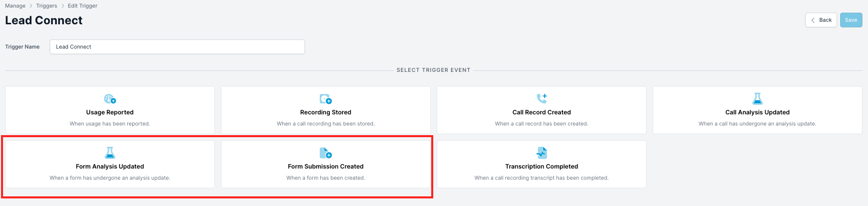Click the Form Submission Created document icon

pyautogui.click(x=326, y=153)
